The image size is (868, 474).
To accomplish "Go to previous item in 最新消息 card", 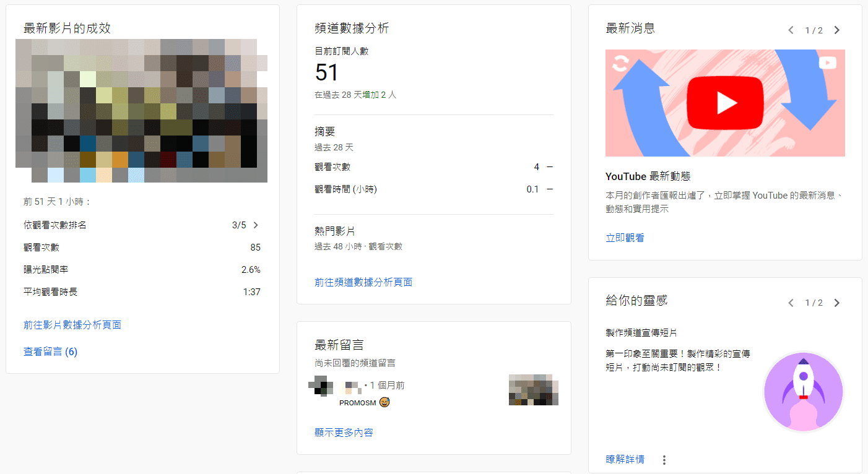I will click(x=791, y=30).
